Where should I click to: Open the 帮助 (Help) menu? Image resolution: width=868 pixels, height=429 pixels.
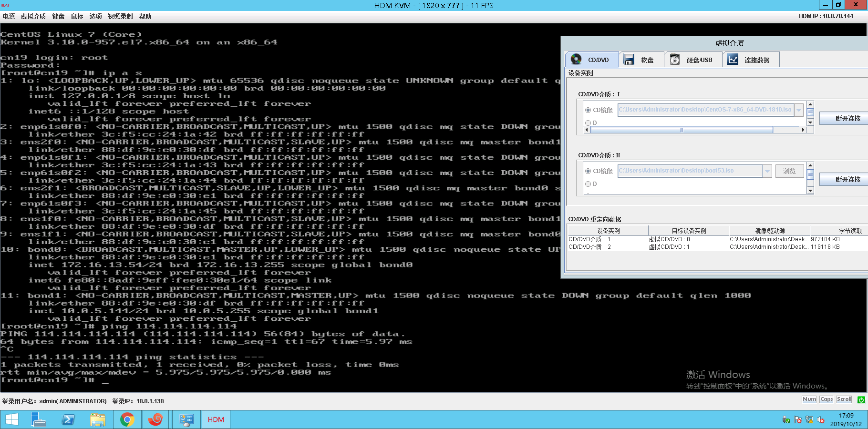click(x=145, y=16)
